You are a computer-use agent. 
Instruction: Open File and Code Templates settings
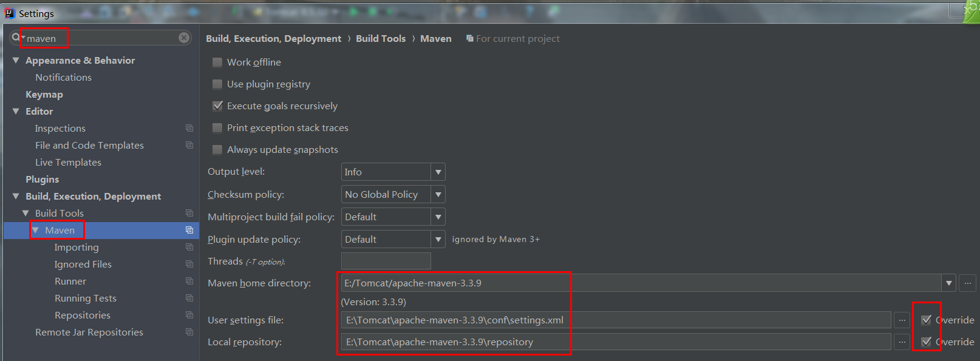[89, 145]
